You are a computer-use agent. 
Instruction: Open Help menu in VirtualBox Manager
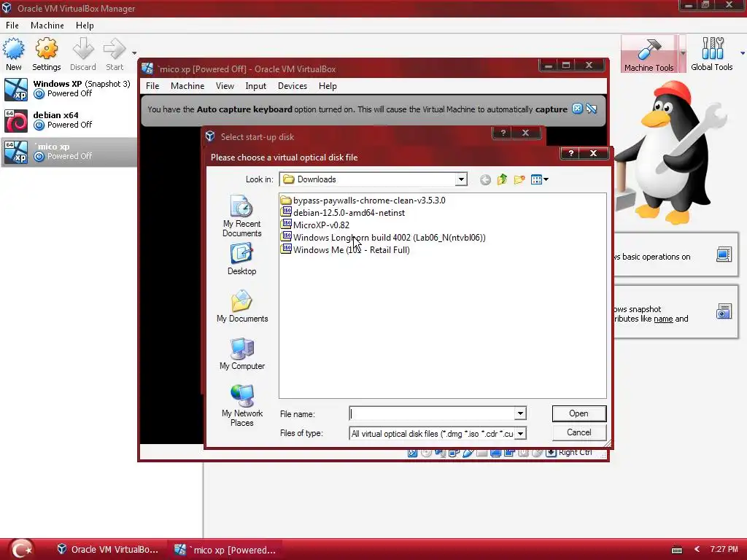tap(85, 26)
